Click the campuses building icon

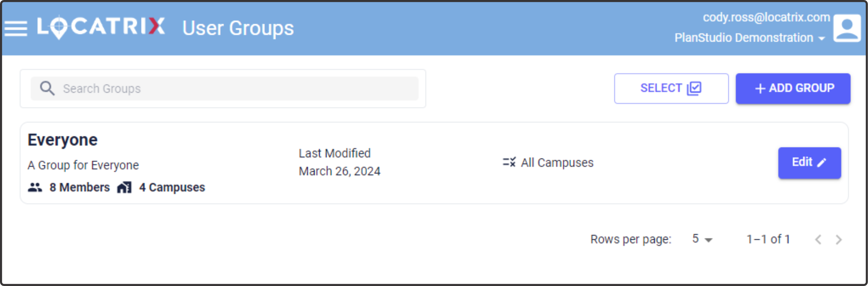click(124, 187)
